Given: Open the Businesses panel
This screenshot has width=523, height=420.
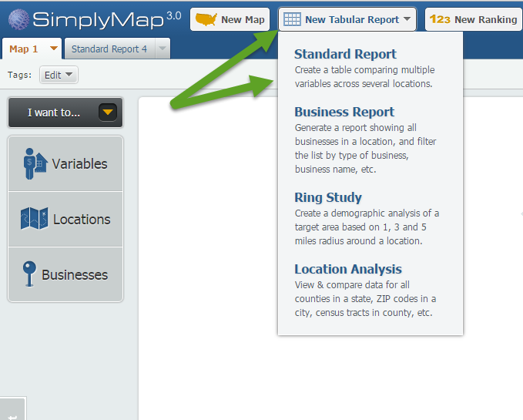Looking at the screenshot, I should pyautogui.click(x=65, y=274).
